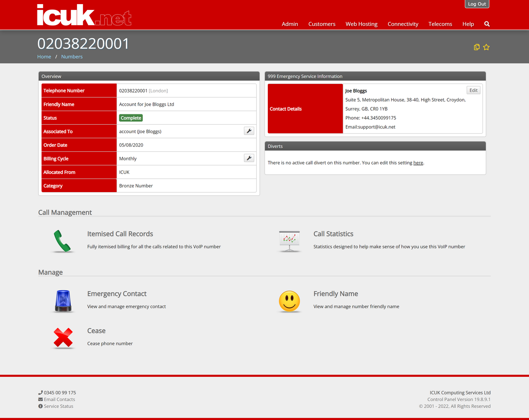This screenshot has height=420, width=529.
Task: Open Friendly Name heading link
Action: (x=336, y=294)
